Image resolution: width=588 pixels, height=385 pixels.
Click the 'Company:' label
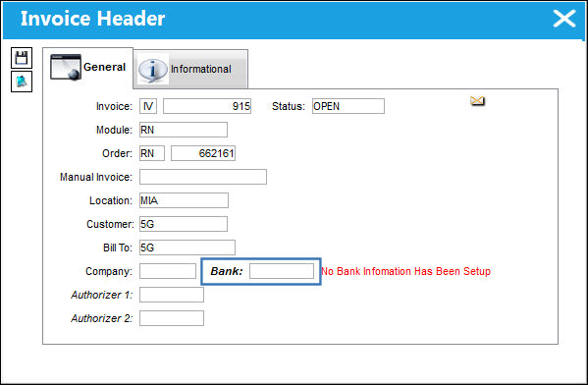[109, 271]
